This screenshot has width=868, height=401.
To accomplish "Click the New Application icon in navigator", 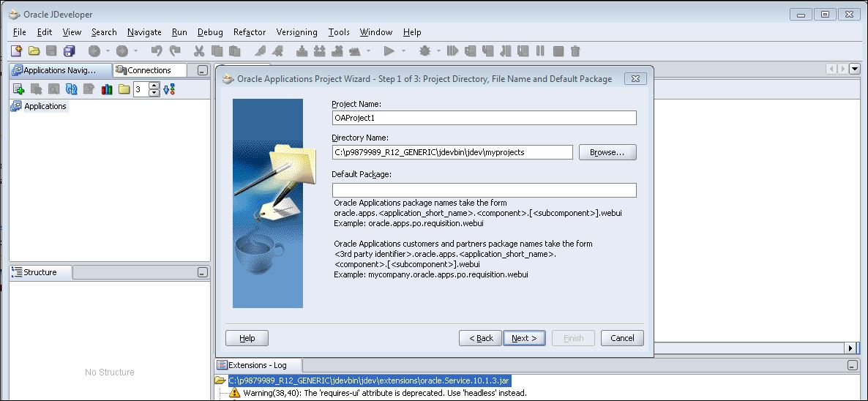I will 19,89.
